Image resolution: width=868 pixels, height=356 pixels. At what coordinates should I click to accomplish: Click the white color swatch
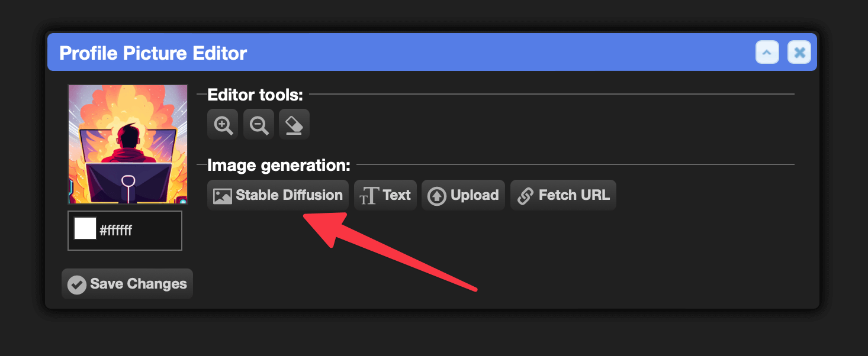85,229
